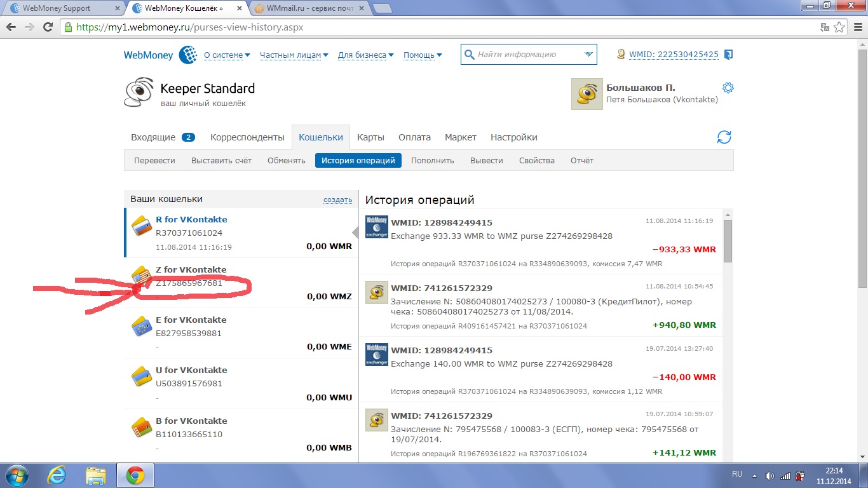Switch to the Кошельки tab
The width and height of the screenshot is (868, 488).
pos(321,137)
